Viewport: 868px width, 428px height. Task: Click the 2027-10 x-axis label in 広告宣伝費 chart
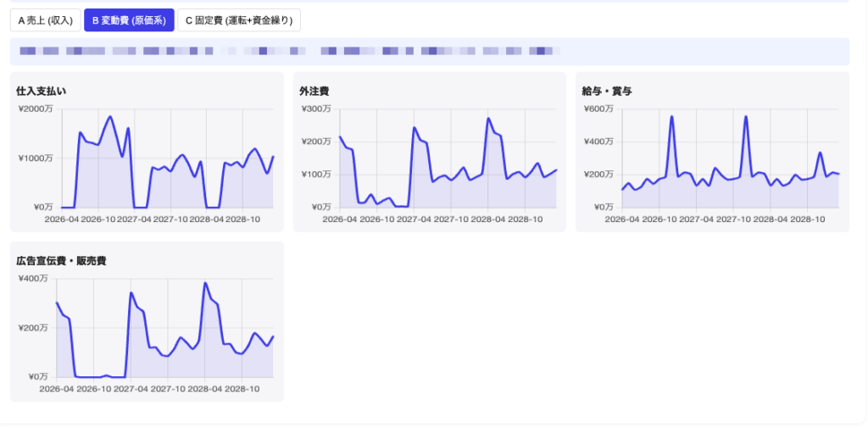[x=169, y=388]
